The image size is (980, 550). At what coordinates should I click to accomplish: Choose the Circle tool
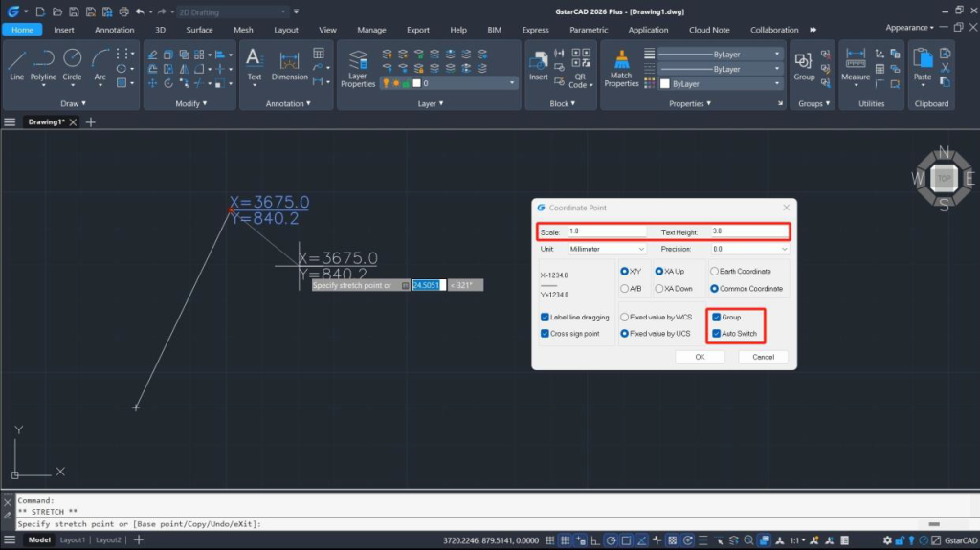coord(72,63)
